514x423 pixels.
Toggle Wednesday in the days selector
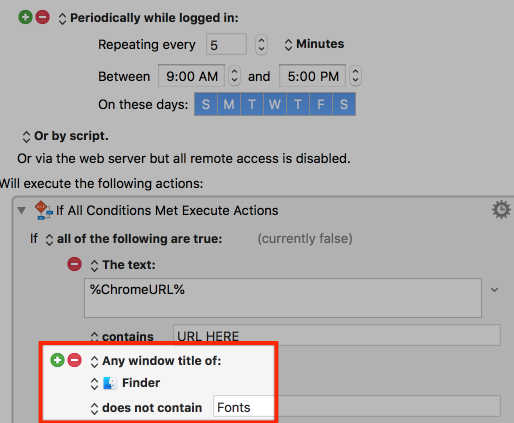point(275,104)
